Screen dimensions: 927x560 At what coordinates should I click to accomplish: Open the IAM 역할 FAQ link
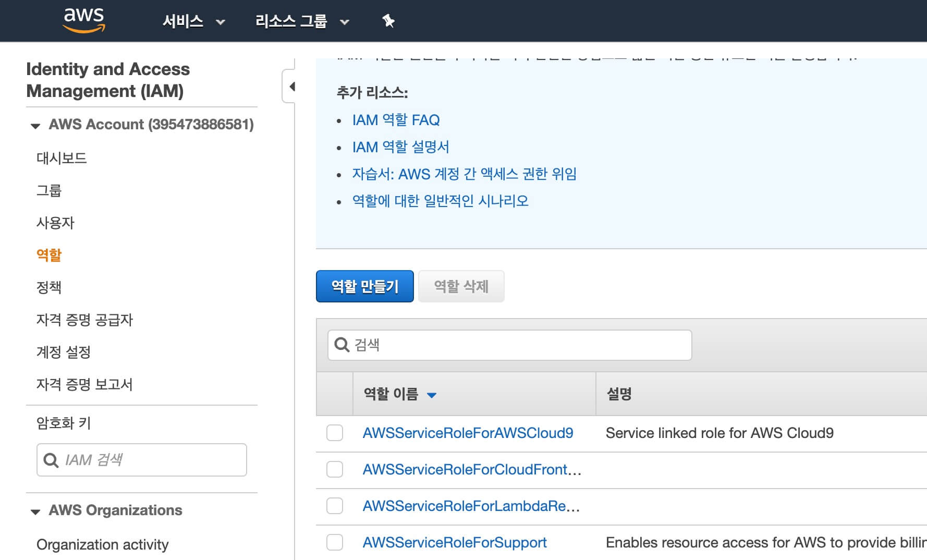396,120
